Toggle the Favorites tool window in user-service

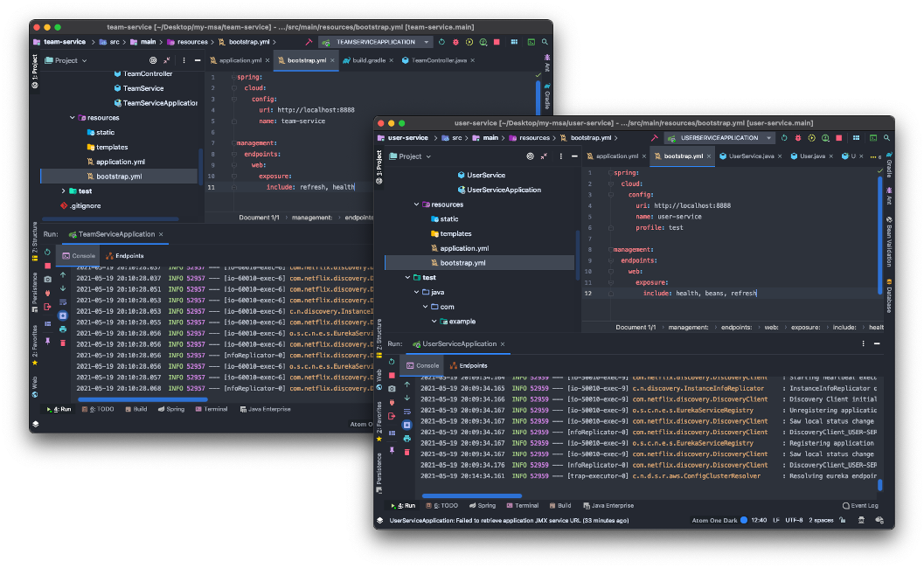379,421
